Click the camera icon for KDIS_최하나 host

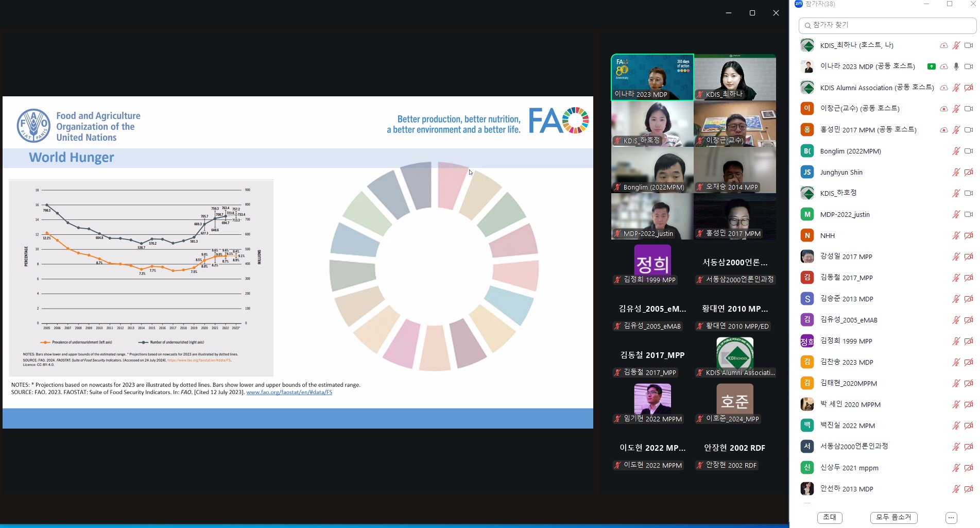pyautogui.click(x=968, y=45)
